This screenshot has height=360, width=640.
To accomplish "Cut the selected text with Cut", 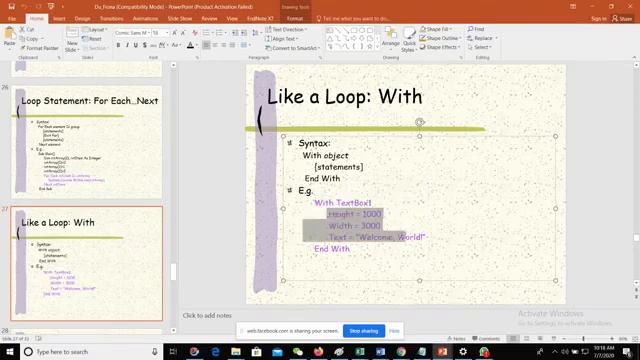I will (27, 29).
